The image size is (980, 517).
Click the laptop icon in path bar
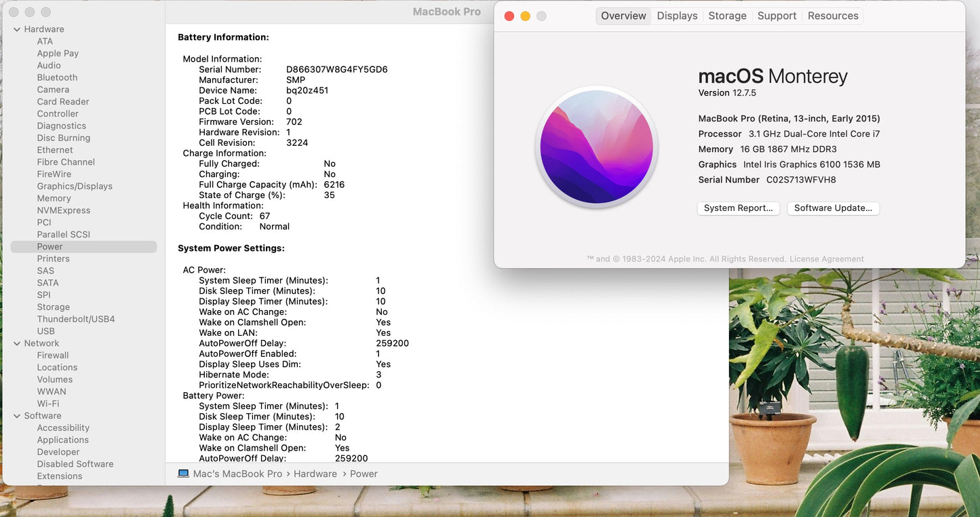click(x=183, y=474)
